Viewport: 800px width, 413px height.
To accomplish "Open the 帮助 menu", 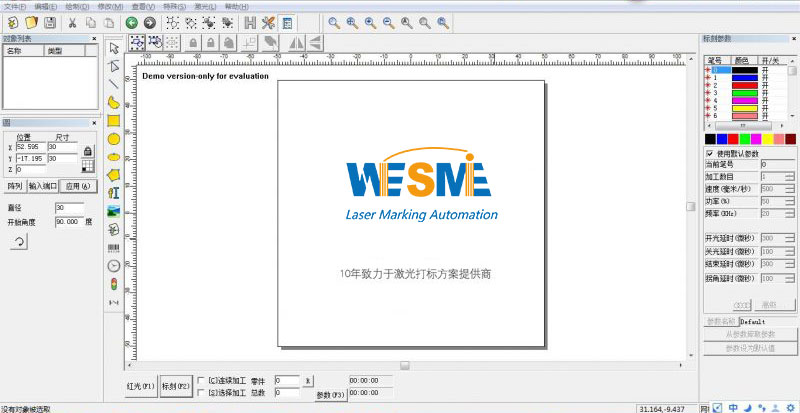I will tap(236, 6).
